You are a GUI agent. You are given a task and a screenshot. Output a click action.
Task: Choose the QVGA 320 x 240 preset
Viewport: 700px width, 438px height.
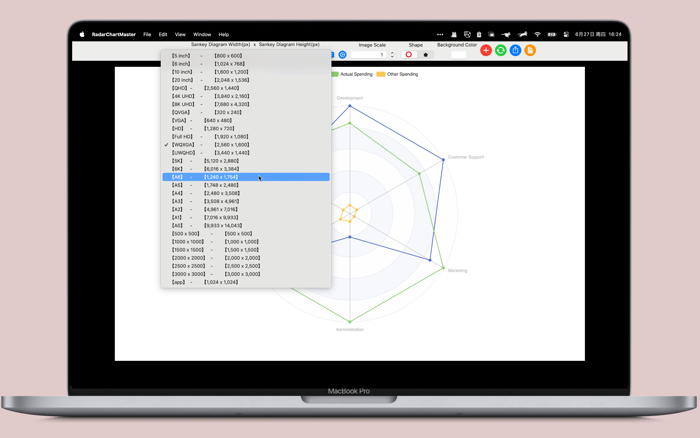pyautogui.click(x=246, y=113)
